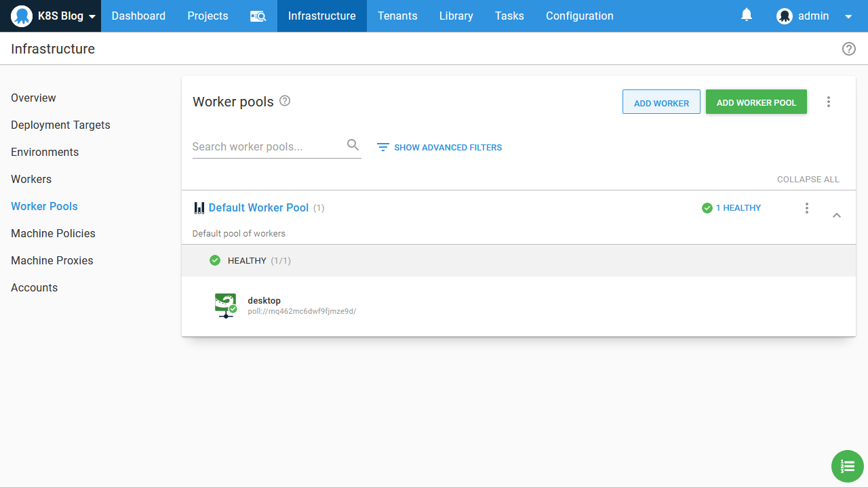The image size is (868, 488).
Task: Click the Add Worker Pool button
Action: click(x=755, y=102)
